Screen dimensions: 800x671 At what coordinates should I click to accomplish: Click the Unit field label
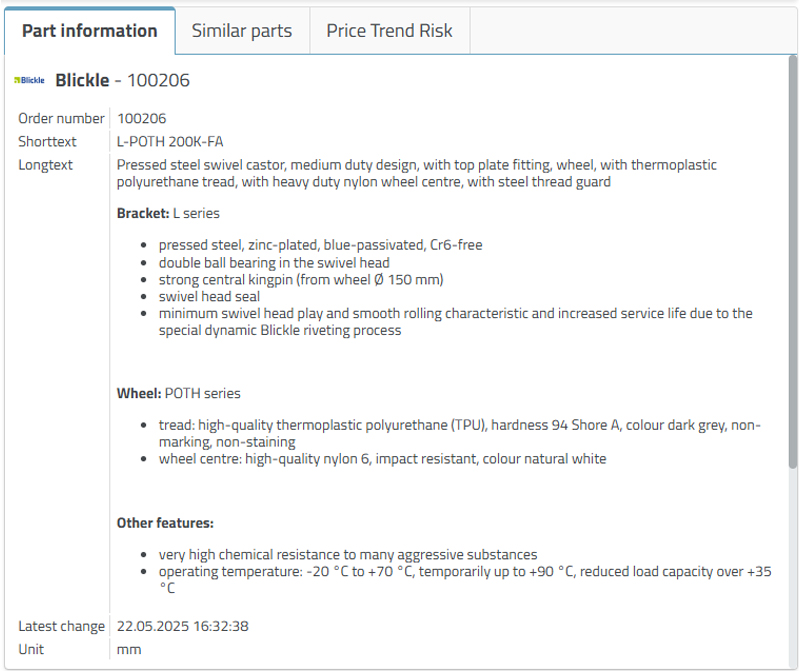(31, 649)
